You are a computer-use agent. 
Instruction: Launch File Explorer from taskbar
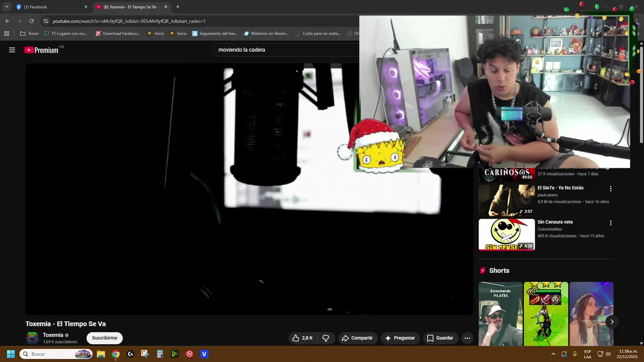101,354
